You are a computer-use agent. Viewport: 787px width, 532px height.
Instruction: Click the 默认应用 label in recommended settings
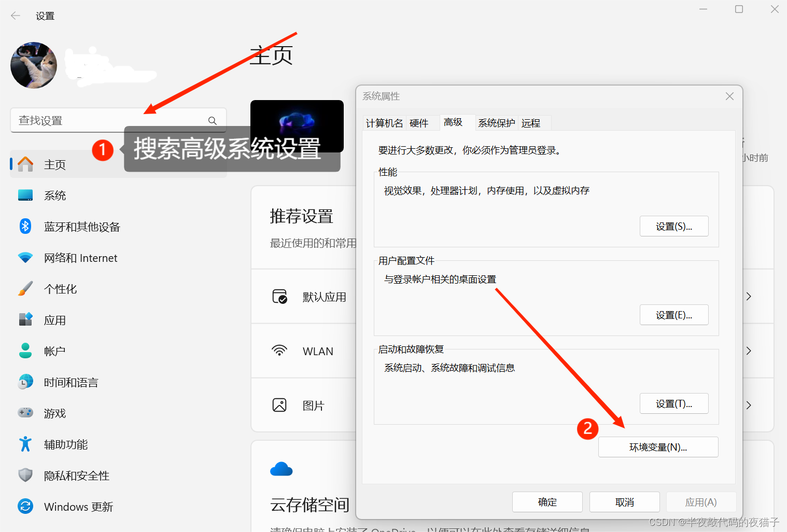325,297
